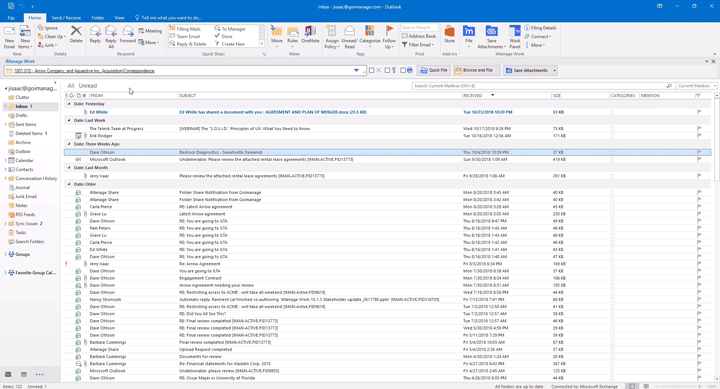Image resolution: width=720 pixels, height=389 pixels.
Task: Open the File tab
Action: [11, 18]
